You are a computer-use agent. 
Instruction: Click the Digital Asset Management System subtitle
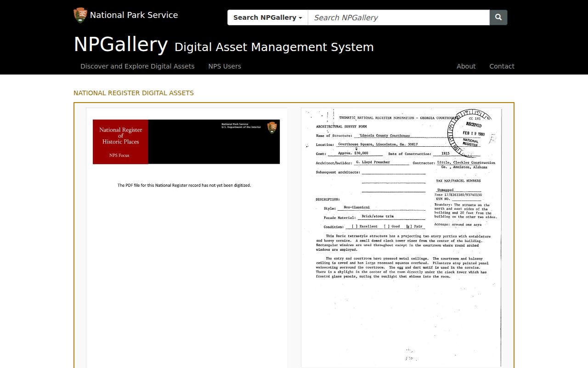tap(274, 47)
